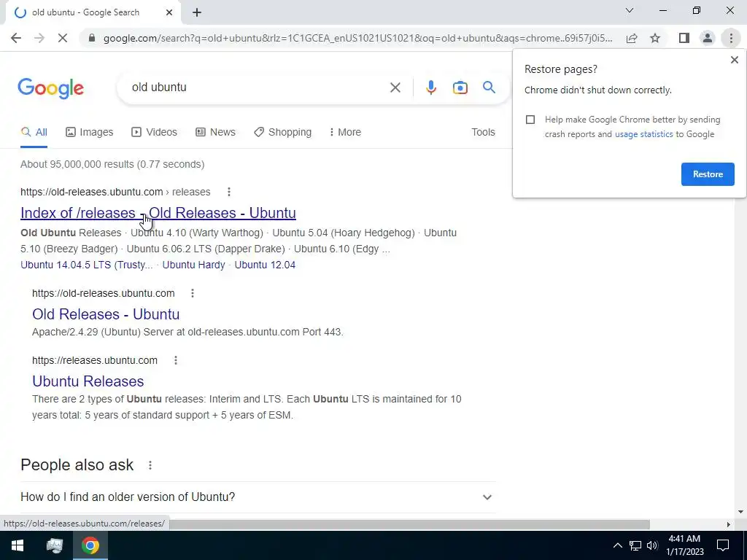Expand 'How do I find an older version of Ubuntu?'
Viewport: 747px width, 560px height.
click(258, 497)
